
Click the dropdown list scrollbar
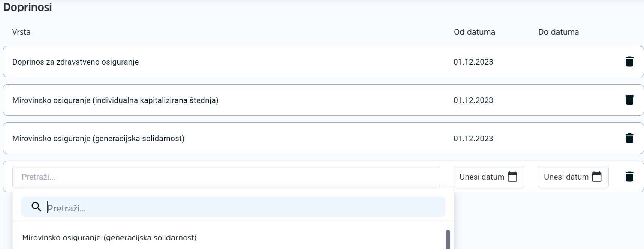448,239
